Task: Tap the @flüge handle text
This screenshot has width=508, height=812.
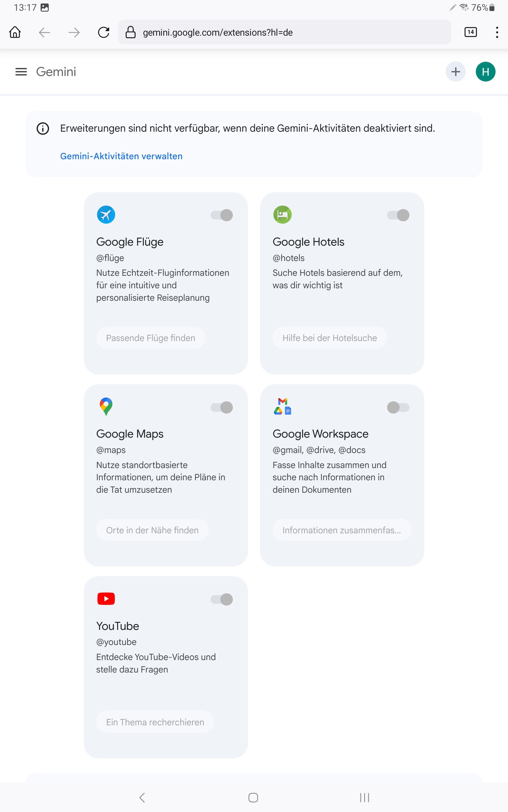Action: click(110, 258)
